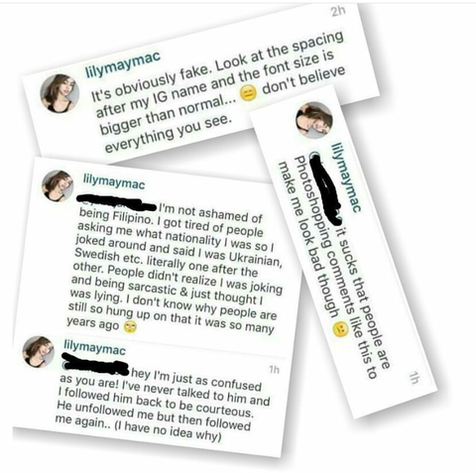Viewport: 476px width, 473px height.
Task: Select the "make me look bad though" text line
Action: [307, 241]
